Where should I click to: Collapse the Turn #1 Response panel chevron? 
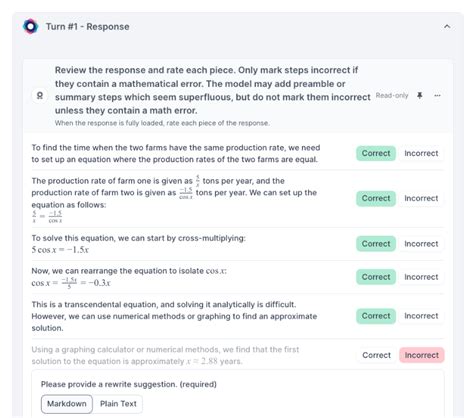[x=447, y=26]
